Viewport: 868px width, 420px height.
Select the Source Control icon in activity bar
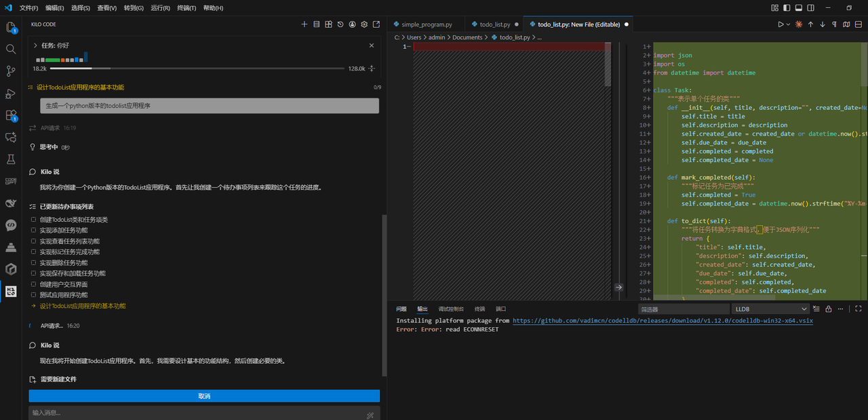(x=10, y=71)
